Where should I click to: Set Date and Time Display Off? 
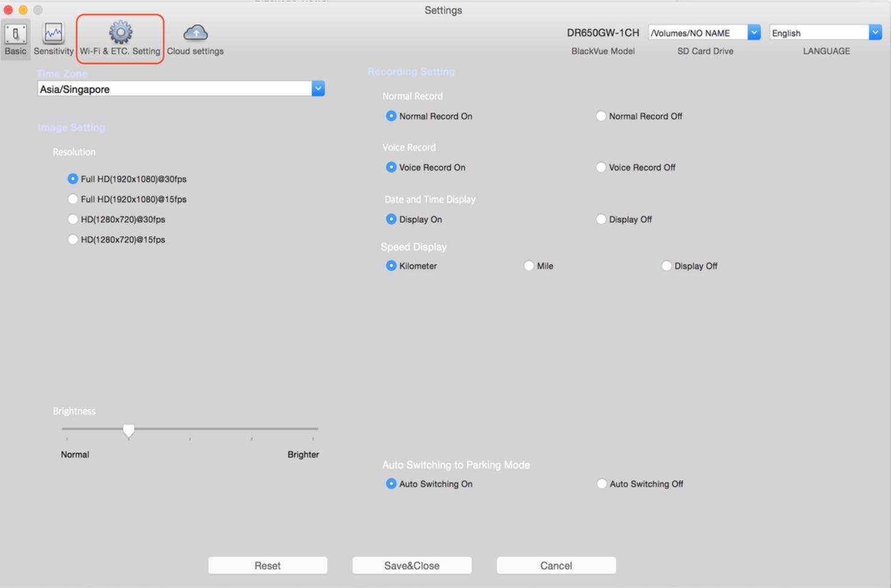(601, 219)
